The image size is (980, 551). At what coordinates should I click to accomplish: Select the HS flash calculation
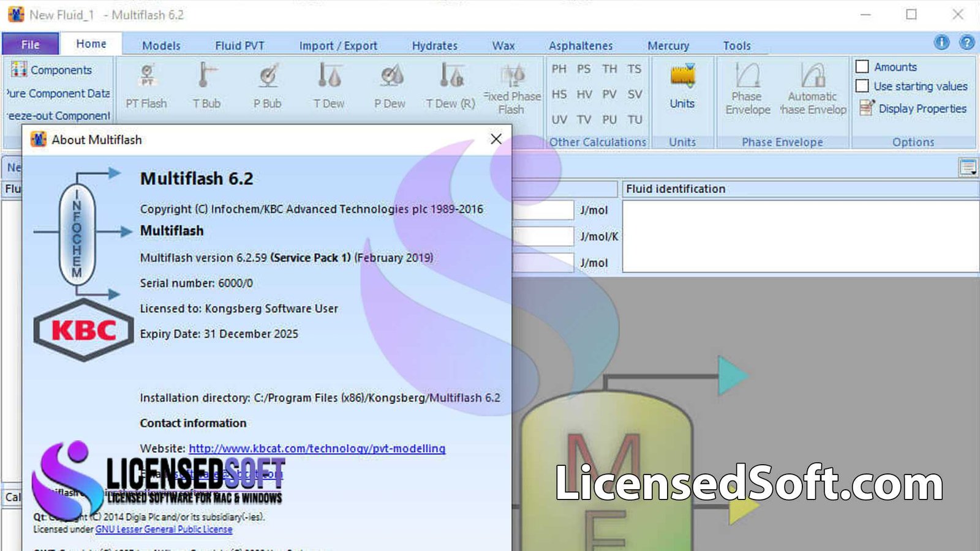click(x=559, y=94)
